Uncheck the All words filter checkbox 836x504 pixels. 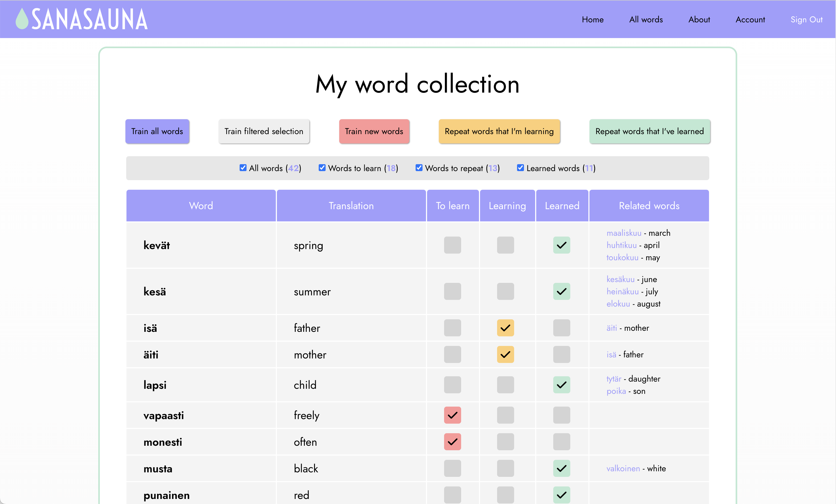click(x=243, y=168)
